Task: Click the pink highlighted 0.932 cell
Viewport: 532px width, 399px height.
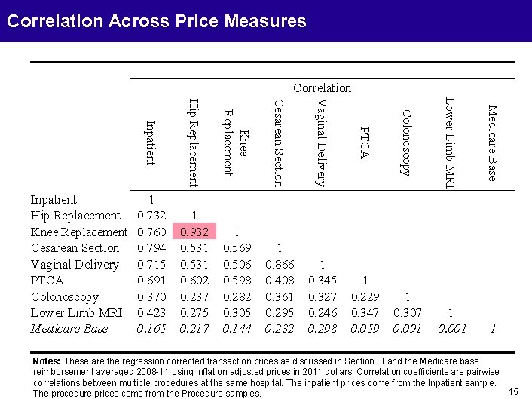Action: [x=194, y=232]
